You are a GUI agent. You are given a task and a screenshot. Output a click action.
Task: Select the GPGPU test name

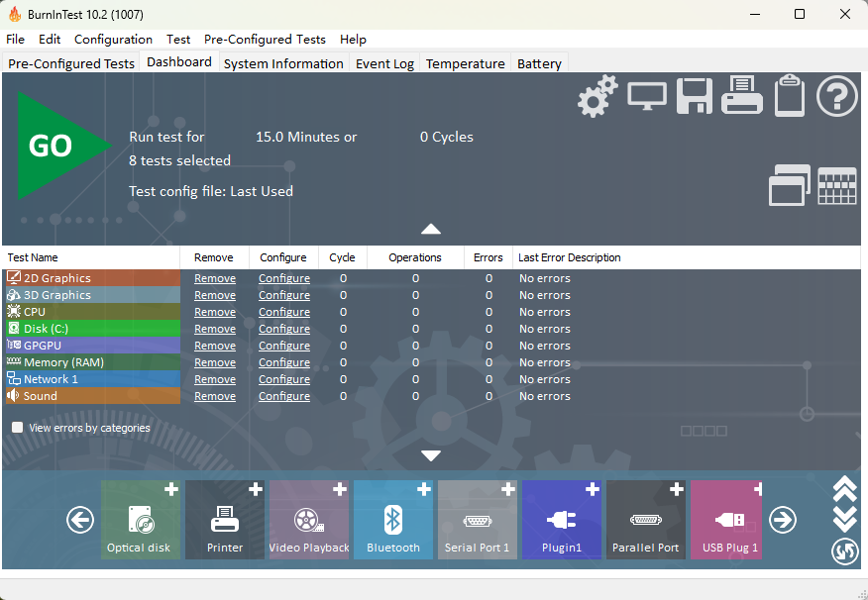(93, 346)
